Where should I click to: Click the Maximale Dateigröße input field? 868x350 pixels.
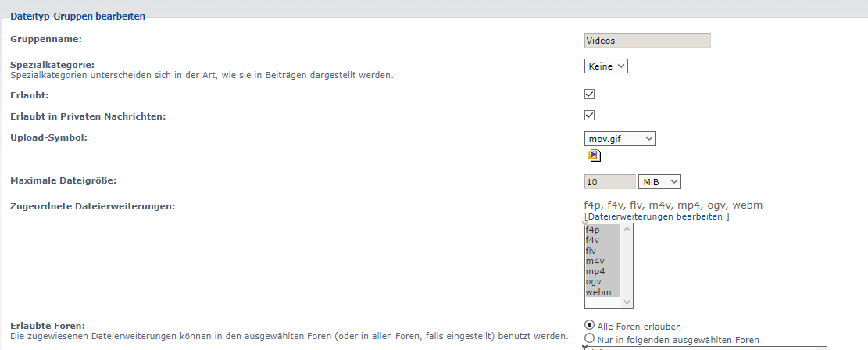[609, 181]
